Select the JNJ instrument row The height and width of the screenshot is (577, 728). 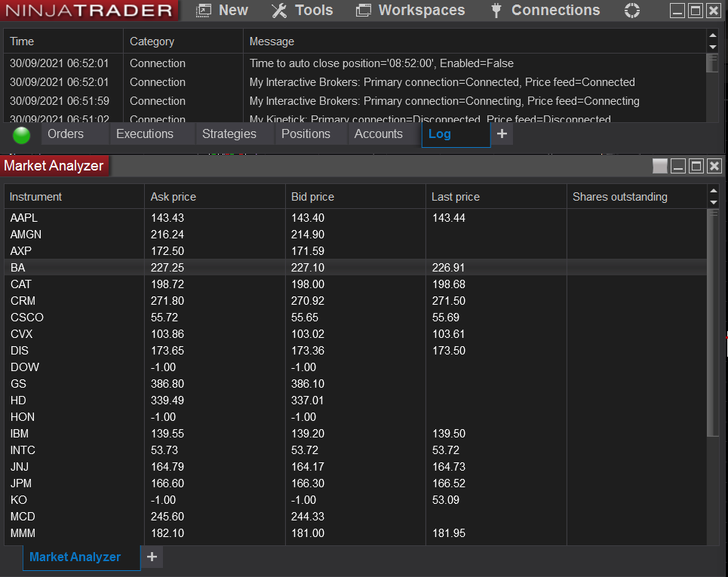355,467
